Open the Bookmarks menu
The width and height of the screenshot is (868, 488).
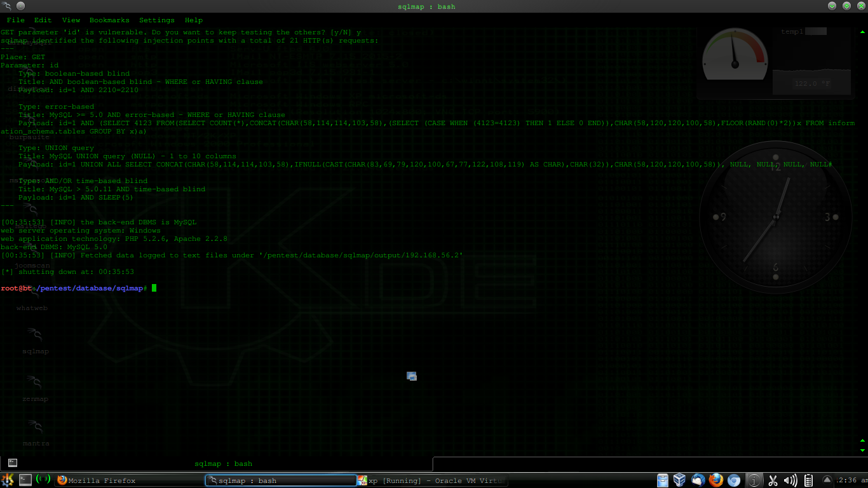[x=109, y=20]
